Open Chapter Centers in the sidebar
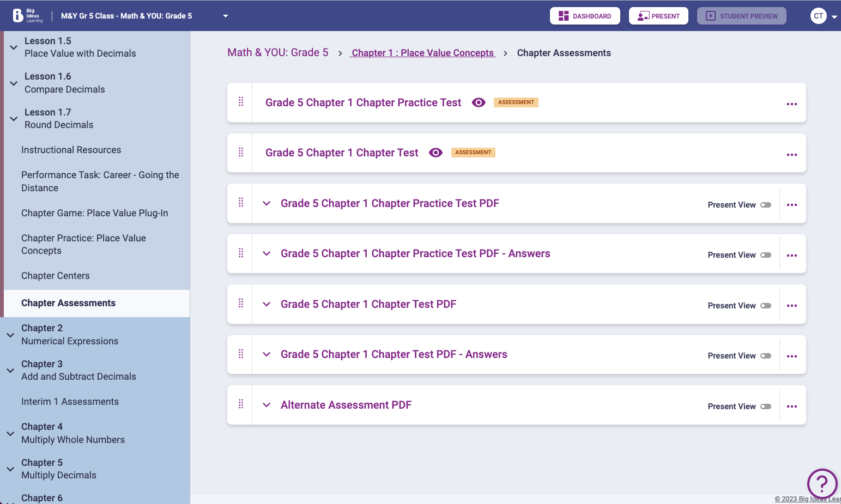This screenshot has width=841, height=504. [55, 276]
